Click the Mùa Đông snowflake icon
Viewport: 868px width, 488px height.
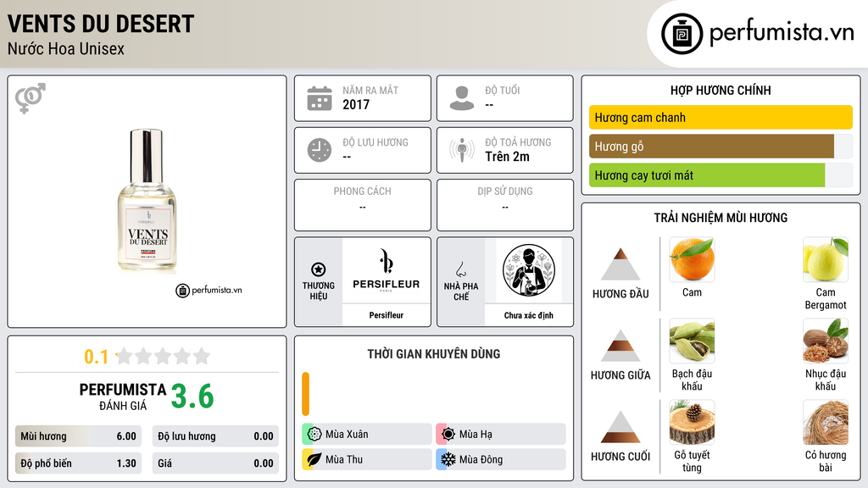pos(448,459)
